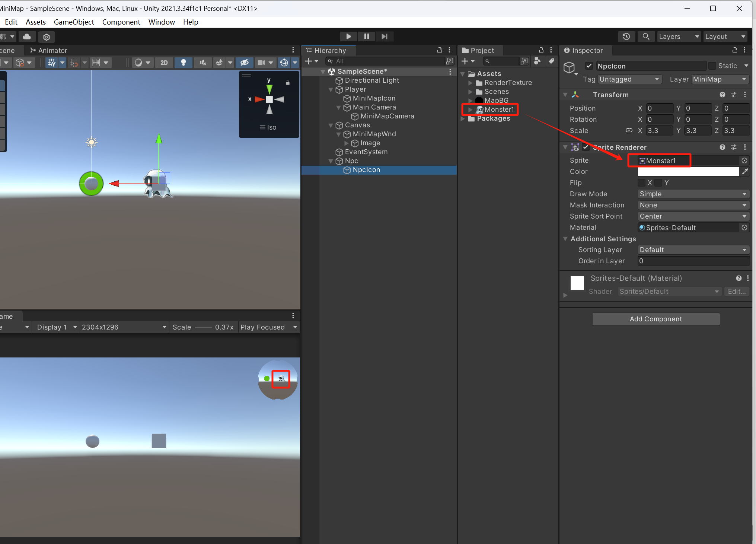Toggle scene lighting bulb icon

tap(183, 63)
